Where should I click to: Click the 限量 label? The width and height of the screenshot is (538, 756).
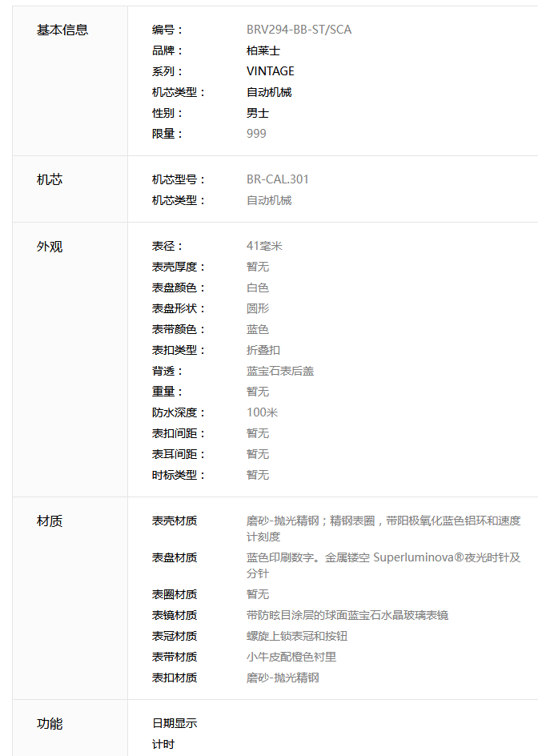click(x=167, y=134)
